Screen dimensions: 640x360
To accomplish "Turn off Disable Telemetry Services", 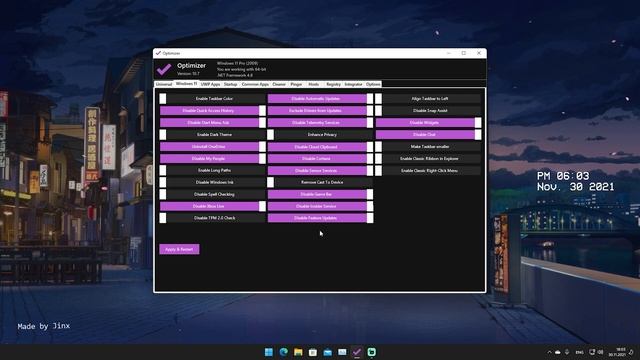I will pyautogui.click(x=320, y=122).
